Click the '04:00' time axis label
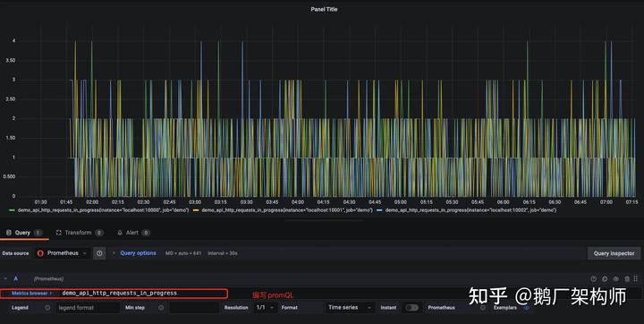Viewport: 644px width, 324px height. click(x=298, y=202)
